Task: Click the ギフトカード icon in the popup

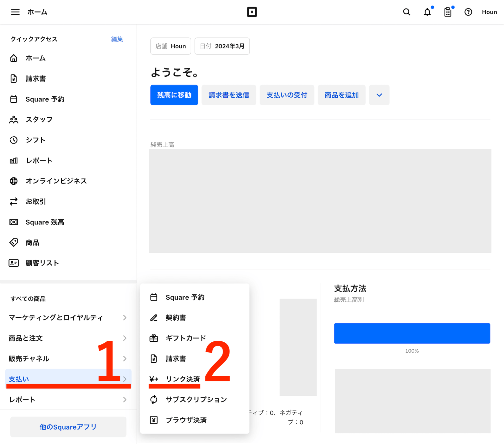Action: [x=154, y=338]
